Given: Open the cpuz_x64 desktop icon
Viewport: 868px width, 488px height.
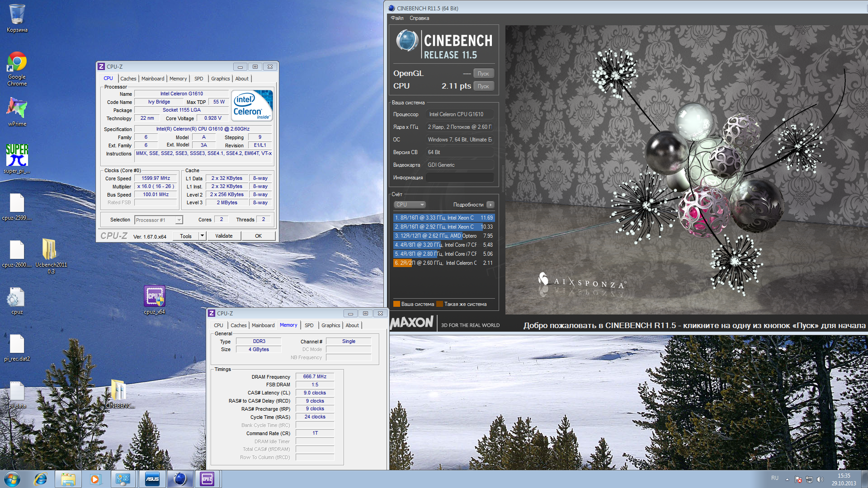Looking at the screenshot, I should click(x=154, y=300).
